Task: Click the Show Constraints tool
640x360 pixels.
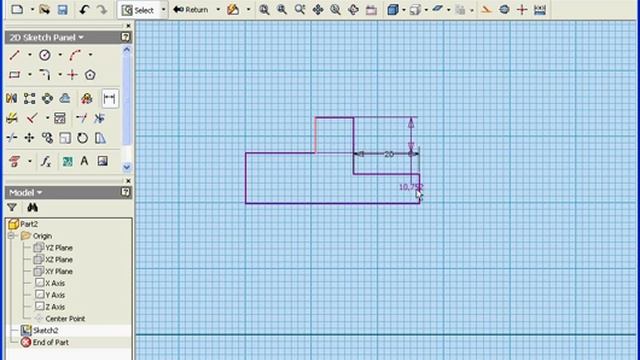Action: pos(60,118)
